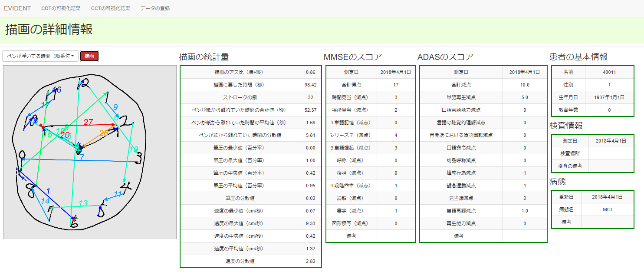Select the patient 名前 value 40011
Image resolution: width=644 pixels, height=279 pixels.
[x=609, y=72]
